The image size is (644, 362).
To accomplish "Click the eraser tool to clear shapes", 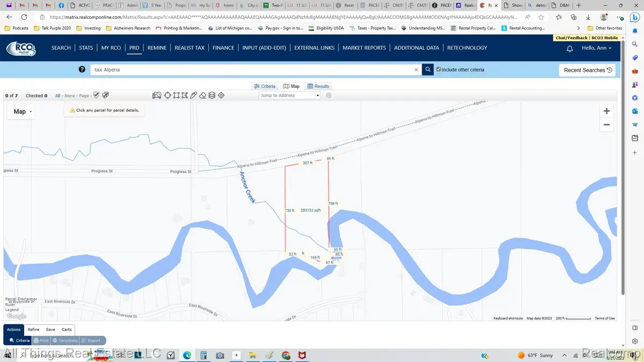I will (x=203, y=95).
